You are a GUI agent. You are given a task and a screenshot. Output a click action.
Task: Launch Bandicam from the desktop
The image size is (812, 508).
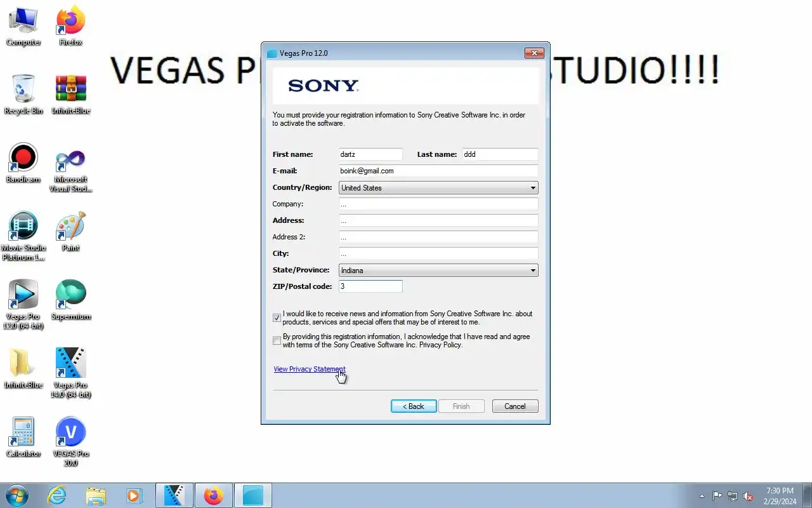point(23,163)
